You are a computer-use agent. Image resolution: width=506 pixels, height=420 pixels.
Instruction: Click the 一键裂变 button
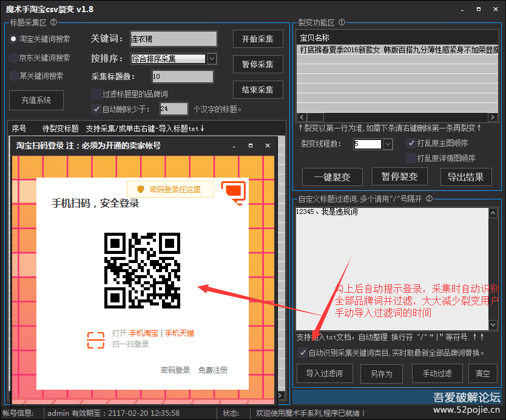[x=332, y=177]
